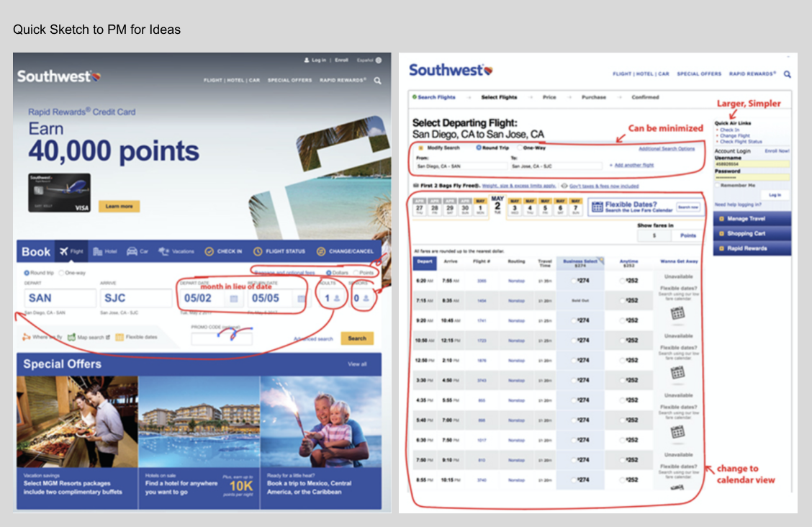Click the CHANGE/CANCEL icon in the Book bar
Viewport: 812px width, 527px height.
click(x=320, y=251)
